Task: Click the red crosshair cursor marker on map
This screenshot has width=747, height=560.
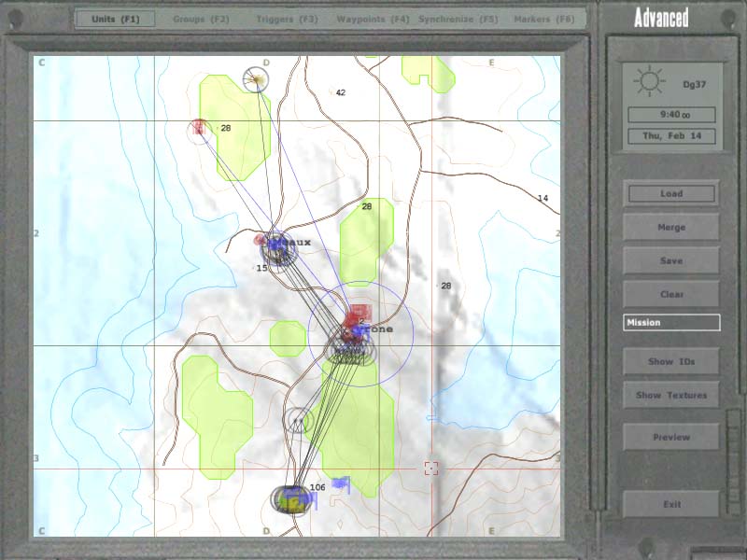Action: [x=430, y=468]
